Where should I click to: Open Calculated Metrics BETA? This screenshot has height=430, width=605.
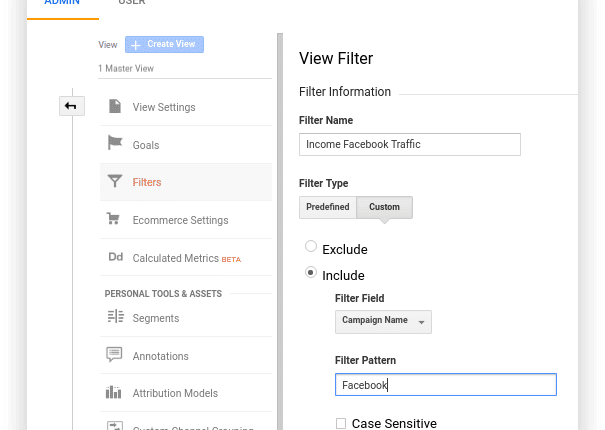tap(186, 258)
